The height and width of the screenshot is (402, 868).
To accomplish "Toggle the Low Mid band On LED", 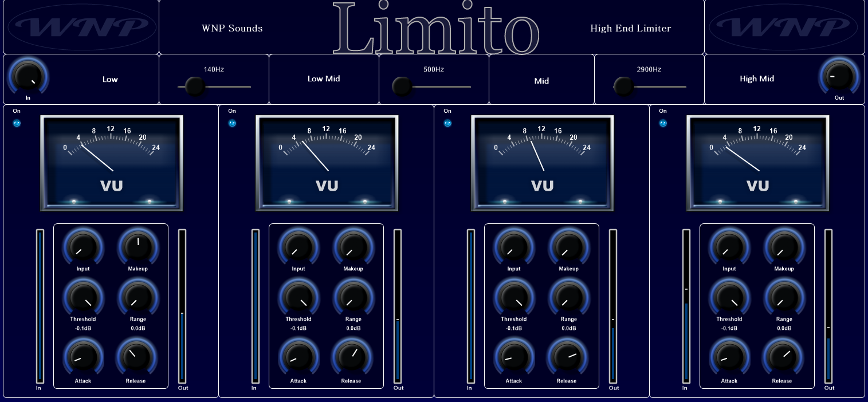I will 232,123.
